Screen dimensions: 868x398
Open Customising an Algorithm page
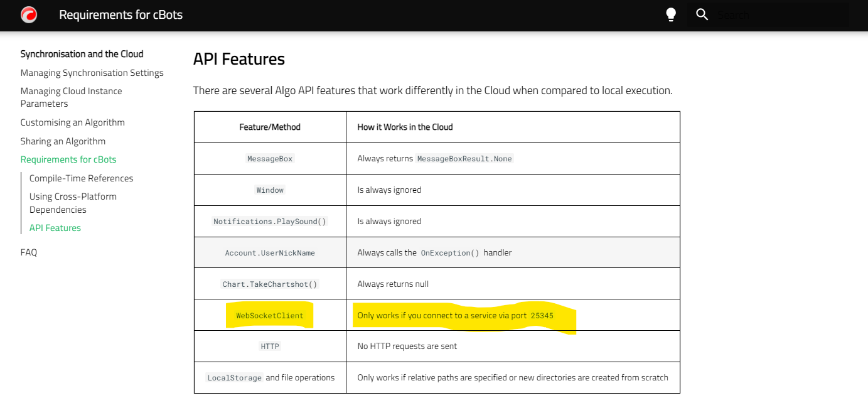click(72, 122)
